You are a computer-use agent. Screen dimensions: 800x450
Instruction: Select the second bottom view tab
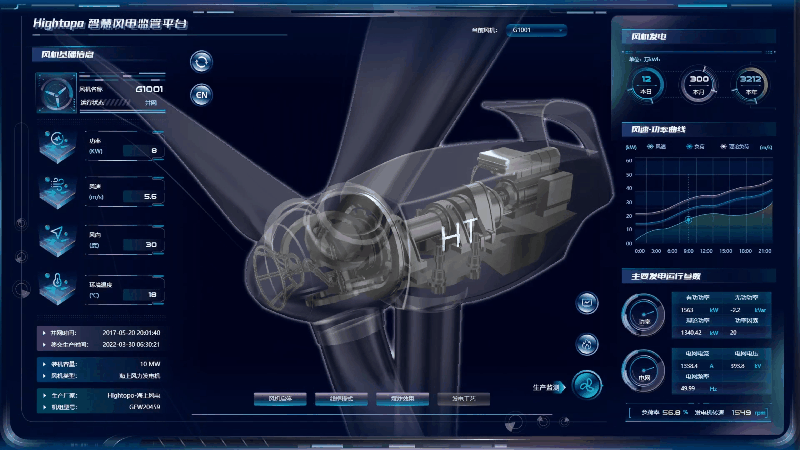[341, 398]
